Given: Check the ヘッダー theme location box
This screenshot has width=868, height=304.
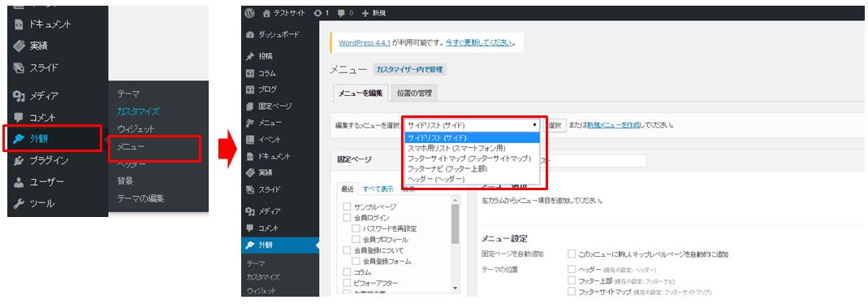Looking at the screenshot, I should tap(572, 269).
